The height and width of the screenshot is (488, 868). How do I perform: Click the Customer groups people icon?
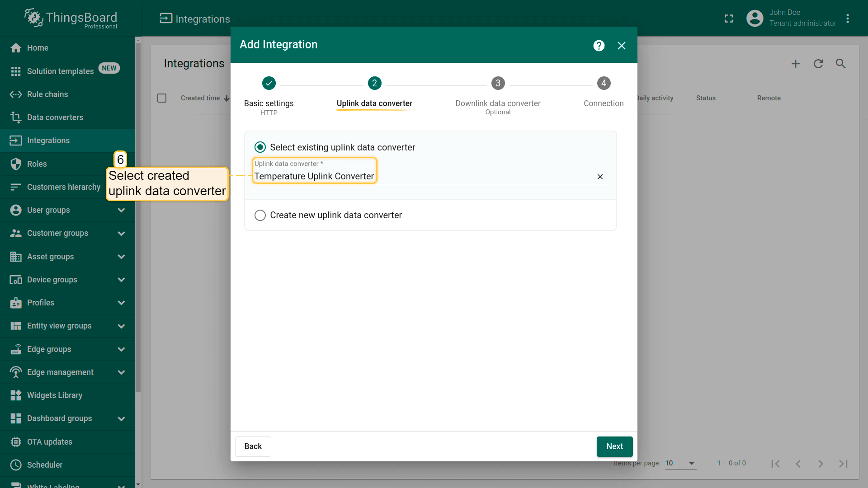(16, 233)
